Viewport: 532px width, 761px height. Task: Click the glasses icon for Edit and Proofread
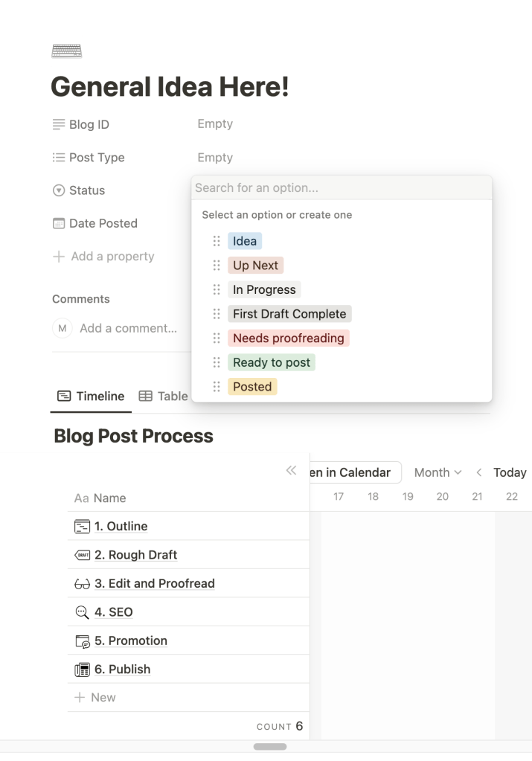[82, 584]
